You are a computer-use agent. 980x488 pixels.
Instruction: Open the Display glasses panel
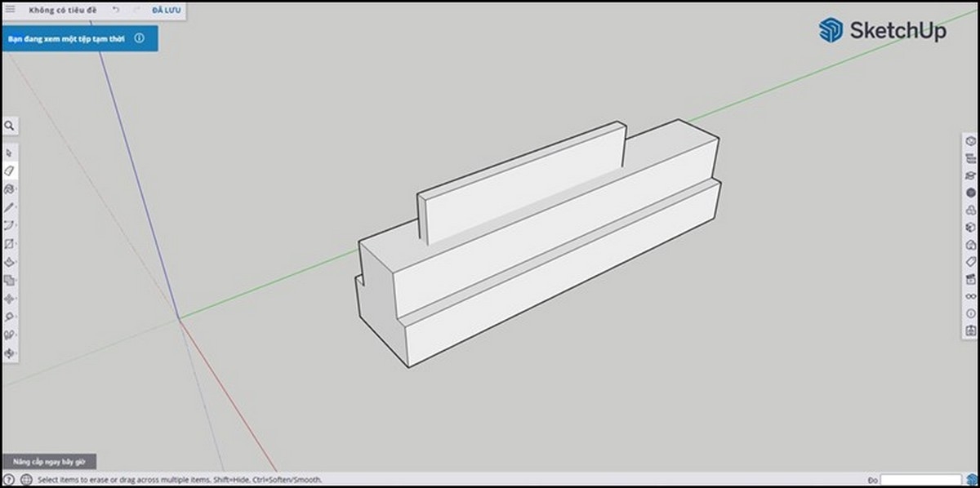pos(970,296)
